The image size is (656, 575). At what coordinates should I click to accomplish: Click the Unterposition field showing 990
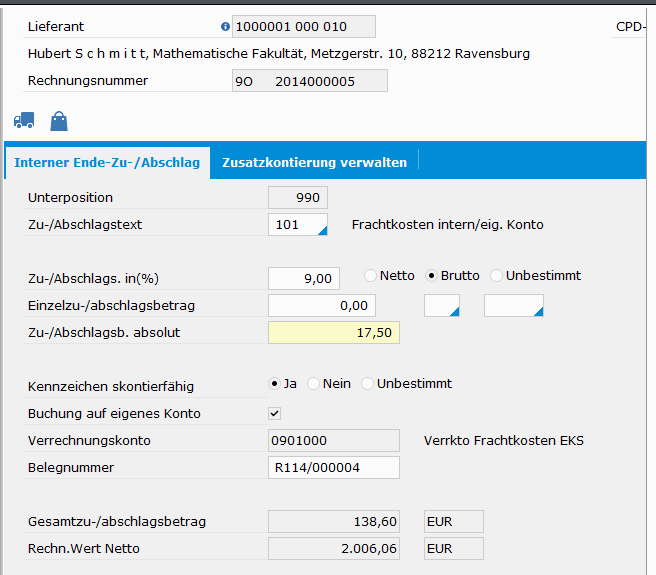[298, 198]
